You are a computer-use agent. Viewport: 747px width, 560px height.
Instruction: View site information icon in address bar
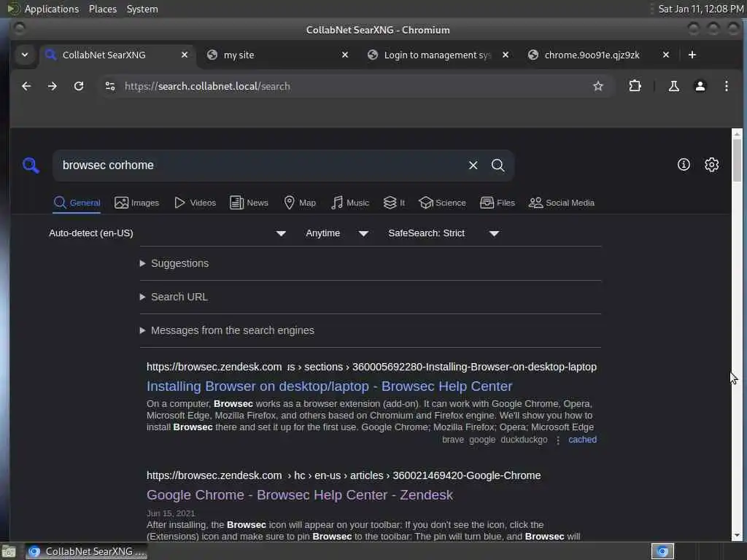coord(110,86)
